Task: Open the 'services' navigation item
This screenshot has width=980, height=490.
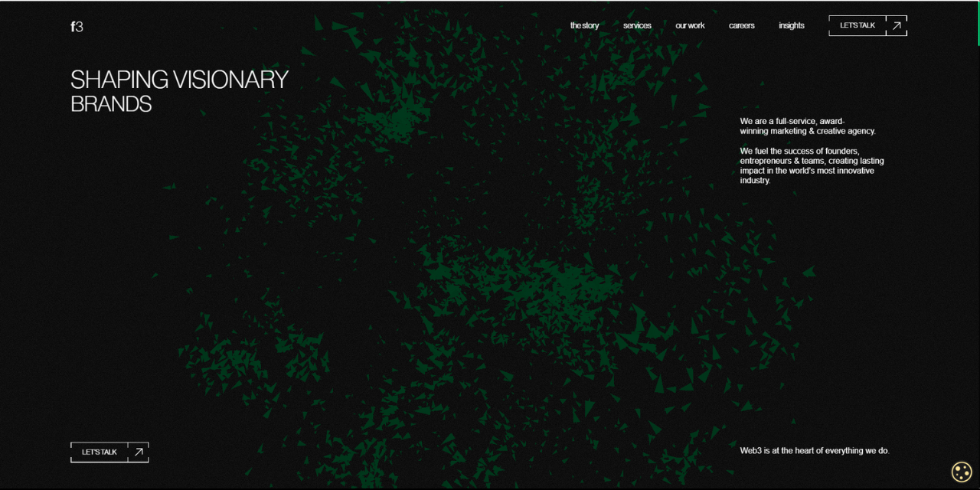Action: click(x=637, y=25)
